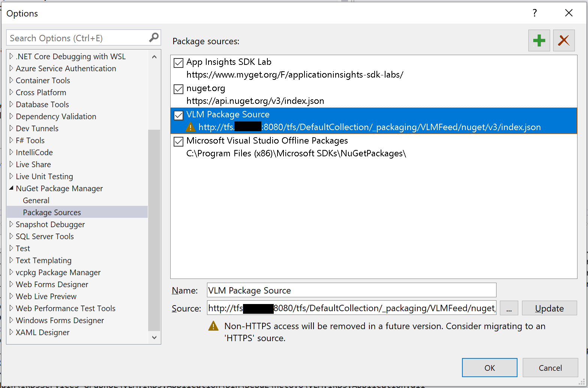Uncheck App Insights SDK Lab source
Image resolution: width=588 pixels, height=388 pixels.
tap(178, 63)
